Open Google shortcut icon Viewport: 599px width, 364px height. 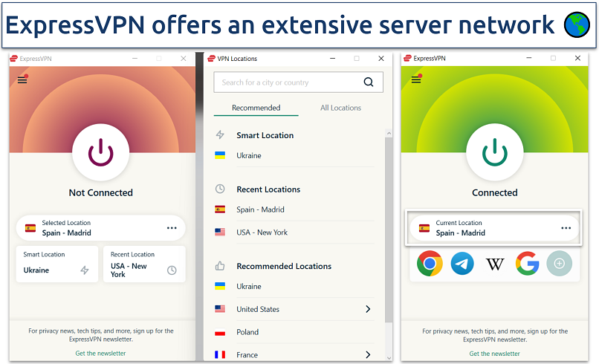pyautogui.click(x=527, y=263)
